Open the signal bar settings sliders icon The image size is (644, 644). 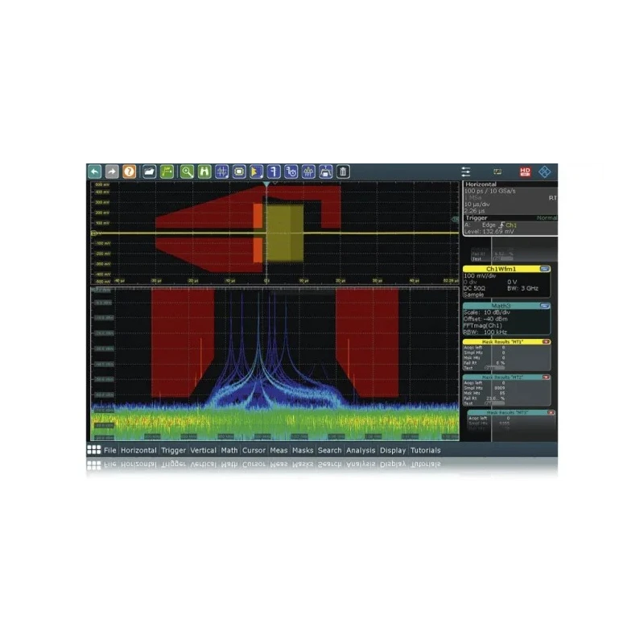point(466,171)
